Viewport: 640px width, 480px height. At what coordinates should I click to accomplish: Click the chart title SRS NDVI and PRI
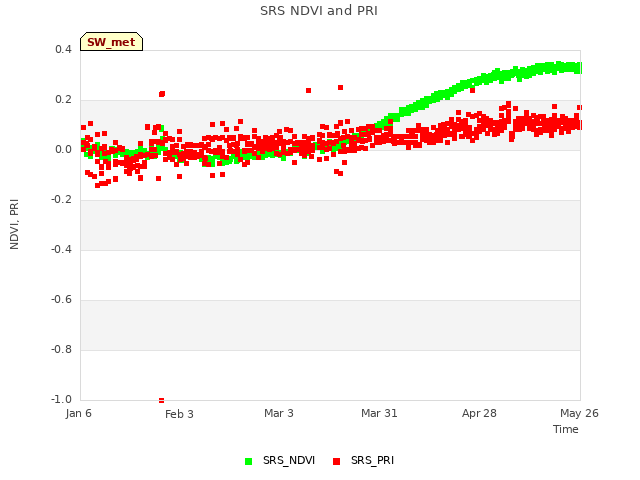click(x=319, y=11)
